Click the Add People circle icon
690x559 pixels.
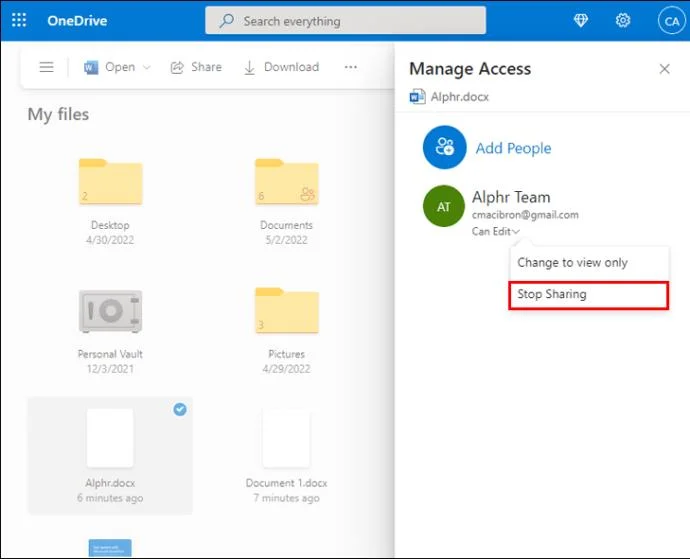point(444,147)
